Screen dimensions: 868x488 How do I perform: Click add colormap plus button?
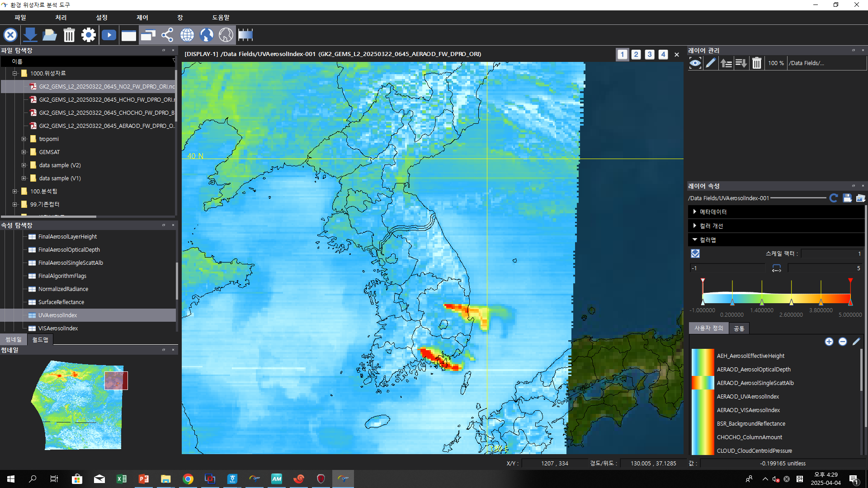829,342
